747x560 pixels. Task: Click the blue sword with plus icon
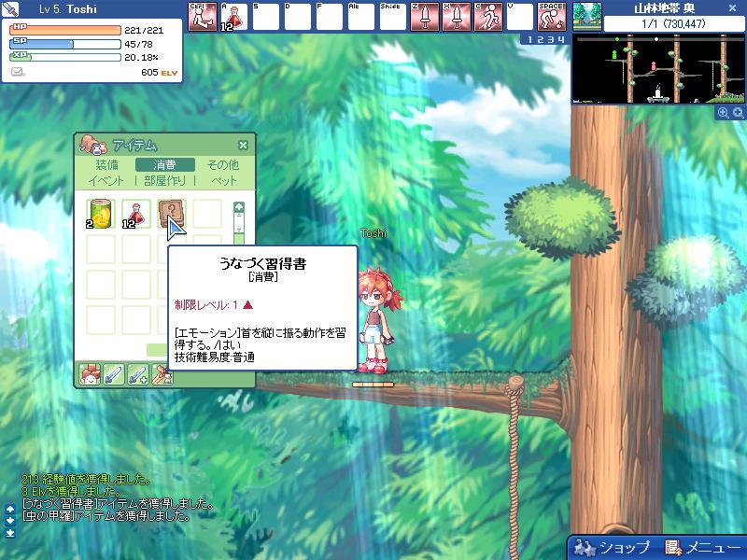138,374
